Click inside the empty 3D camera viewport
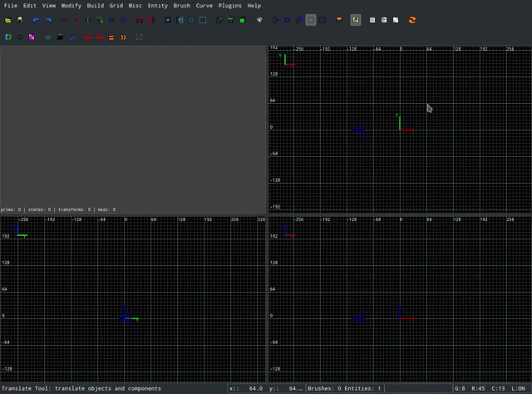 (x=133, y=125)
